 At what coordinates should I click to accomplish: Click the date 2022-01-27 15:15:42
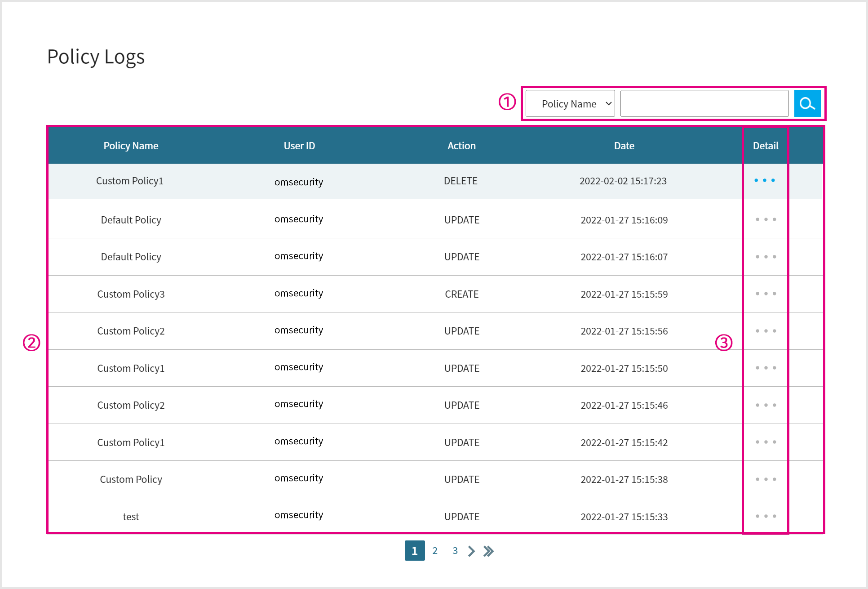624,442
